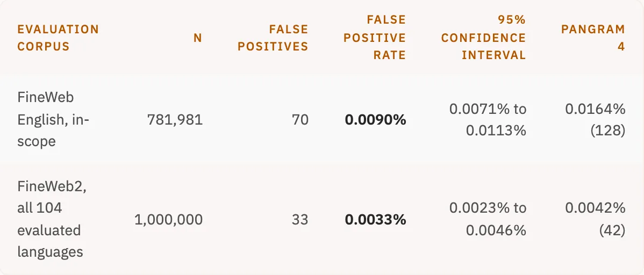
Task: Click the Pangram 4 column header
Action: [593, 38]
